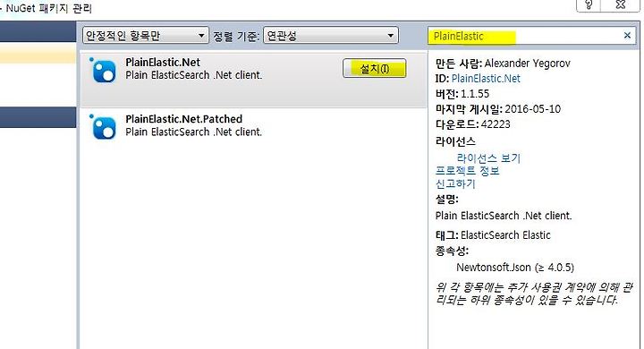Click the help question-mark window button

point(589,5)
